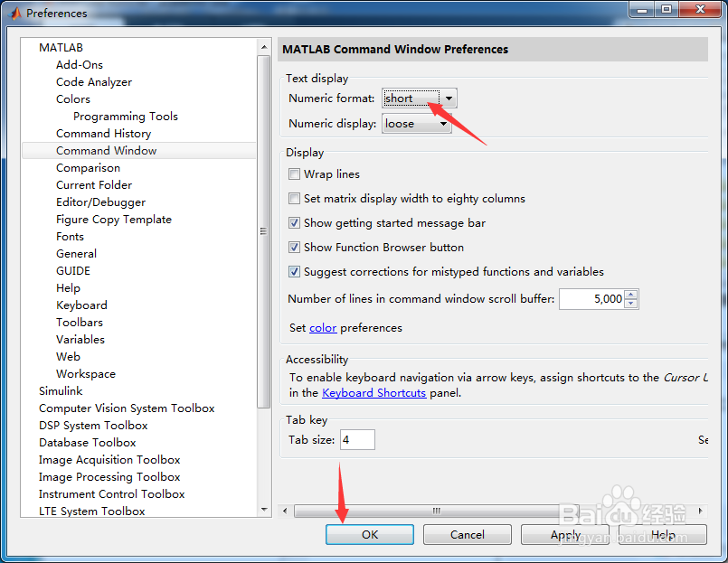Click tree scrollbar down arrow
Image resolution: width=728 pixels, height=563 pixels.
pyautogui.click(x=264, y=510)
